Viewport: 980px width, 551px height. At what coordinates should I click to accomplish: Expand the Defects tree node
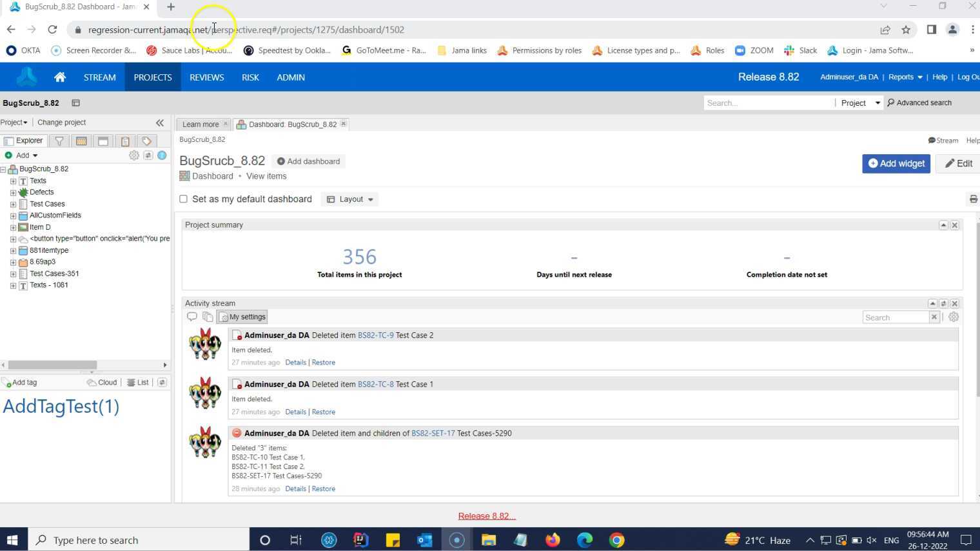13,192
